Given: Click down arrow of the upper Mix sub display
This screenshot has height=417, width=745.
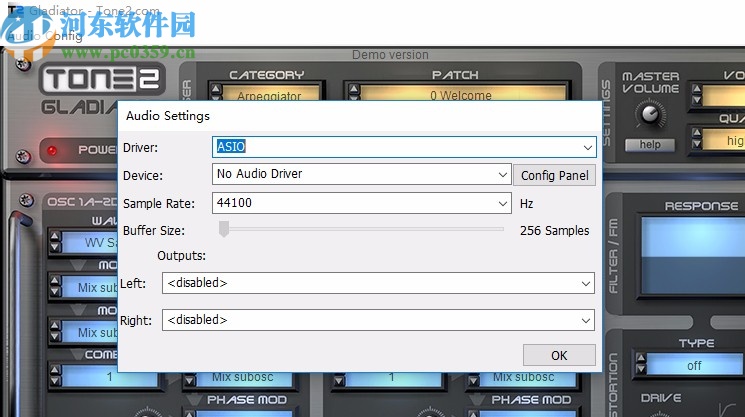Looking at the screenshot, I should click(55, 291).
